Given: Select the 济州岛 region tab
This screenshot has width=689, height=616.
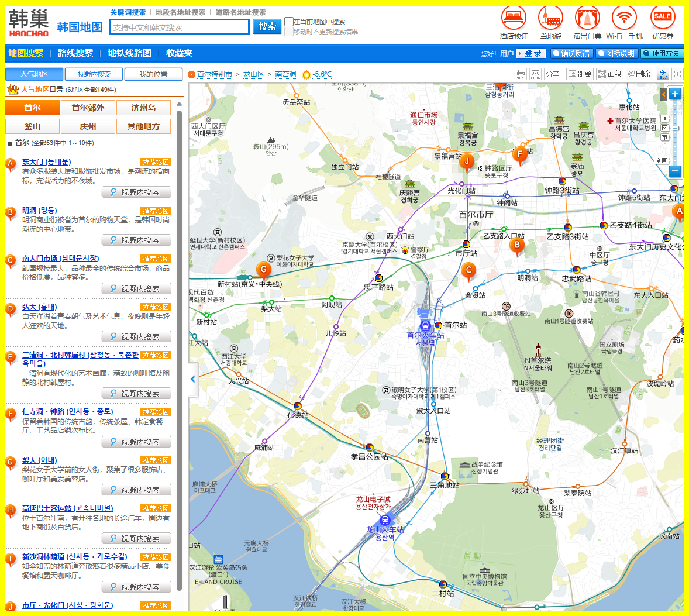Looking at the screenshot, I should pos(143,108).
